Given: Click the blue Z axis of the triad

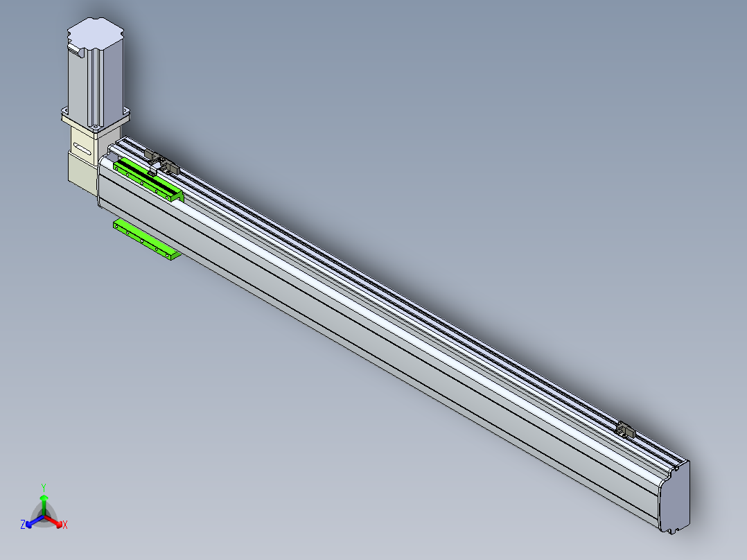Looking at the screenshot, I should (33, 521).
